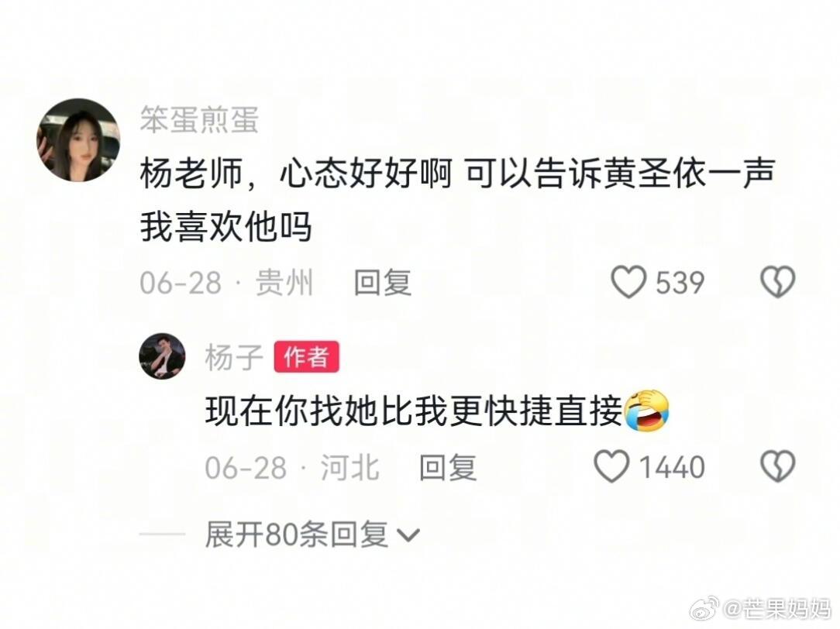Dislike the 笨蛋煎蛋 comment with broken heart
The width and height of the screenshot is (840, 629).
(x=778, y=282)
